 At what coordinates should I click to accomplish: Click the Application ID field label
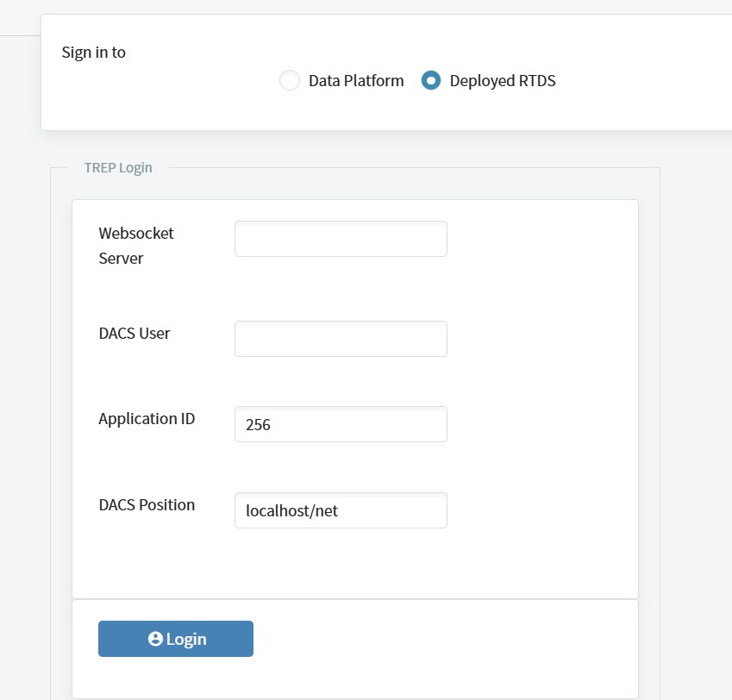[147, 419]
